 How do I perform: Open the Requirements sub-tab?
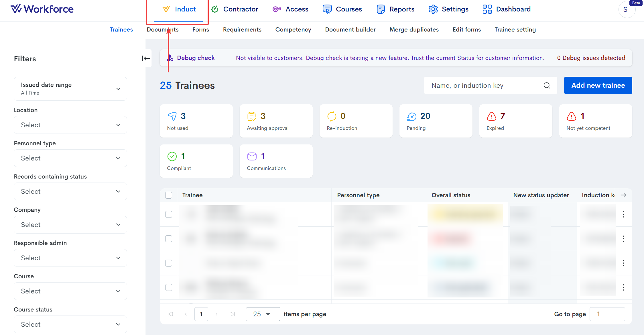pyautogui.click(x=242, y=30)
